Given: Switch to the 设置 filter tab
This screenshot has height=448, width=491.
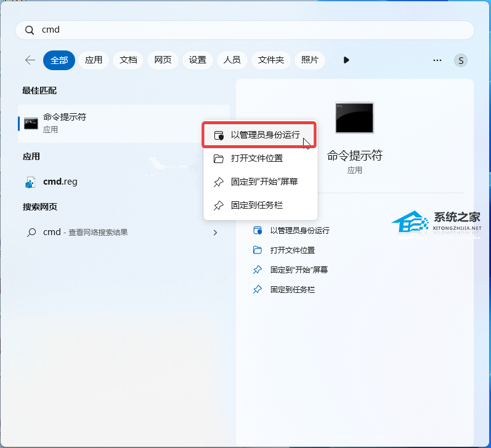Looking at the screenshot, I should [x=198, y=60].
